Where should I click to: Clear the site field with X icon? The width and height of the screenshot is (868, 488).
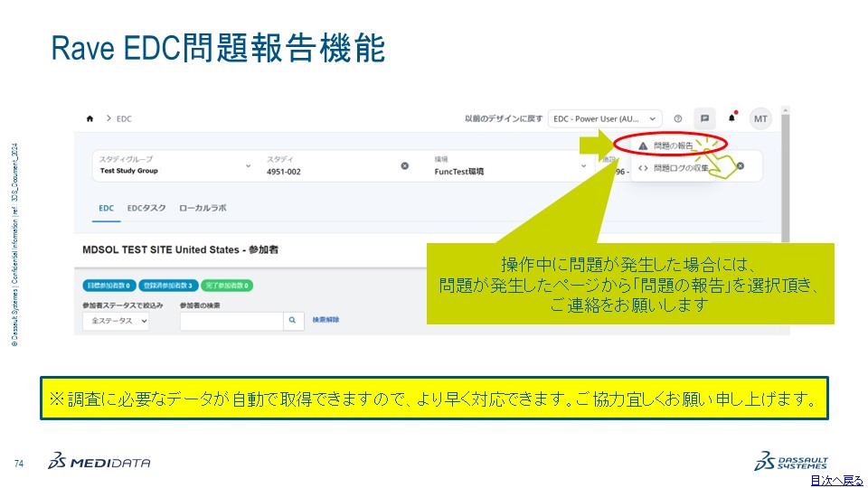click(741, 166)
